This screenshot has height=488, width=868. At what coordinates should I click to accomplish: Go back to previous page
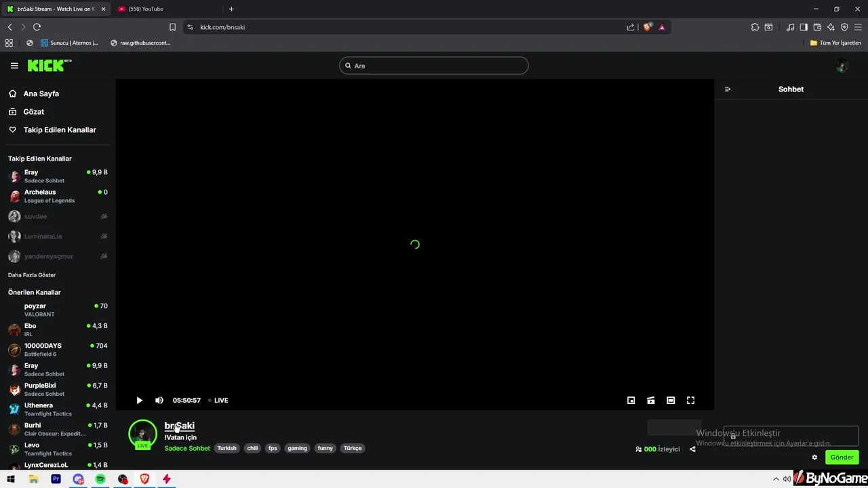[x=9, y=27]
